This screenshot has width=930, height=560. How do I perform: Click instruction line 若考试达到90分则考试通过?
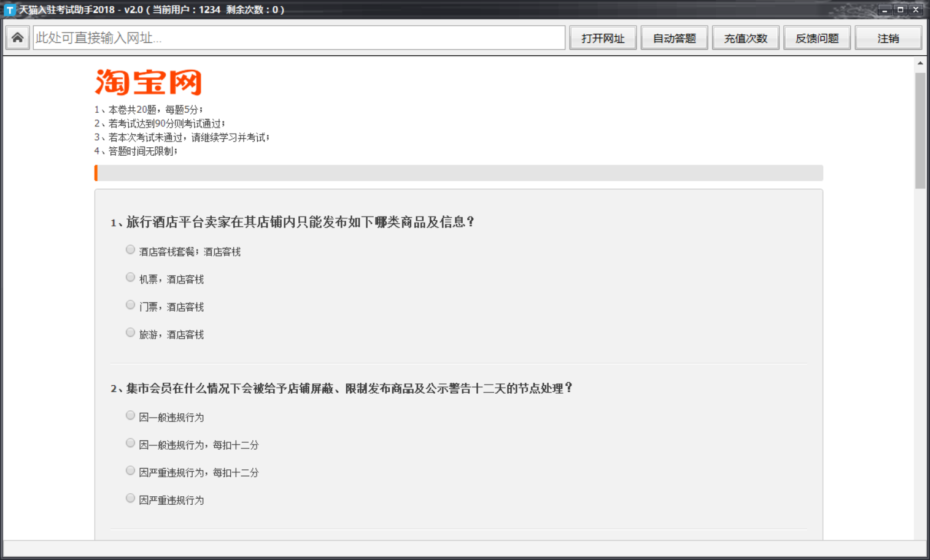(x=160, y=123)
